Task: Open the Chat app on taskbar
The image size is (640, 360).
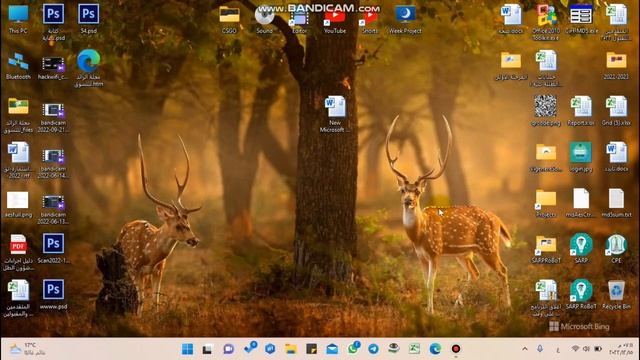Action: pyautogui.click(x=229, y=349)
